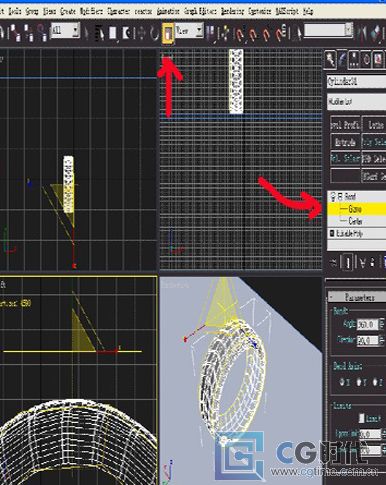This screenshot has height=485, width=386.
Task: Click the Pin Stack icon
Action: pyautogui.click(x=334, y=263)
